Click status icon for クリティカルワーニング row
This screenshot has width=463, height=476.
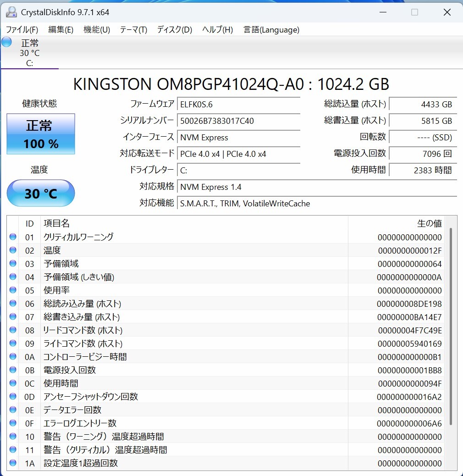tap(13, 237)
